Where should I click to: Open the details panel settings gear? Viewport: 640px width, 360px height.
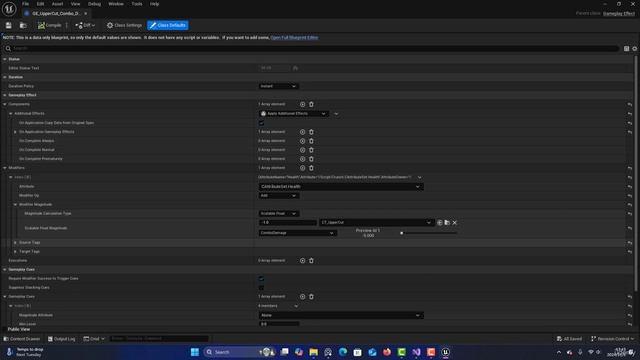click(x=635, y=49)
